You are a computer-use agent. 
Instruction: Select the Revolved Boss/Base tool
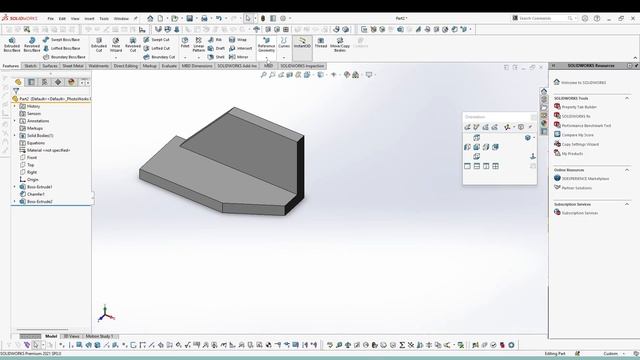[x=32, y=44]
